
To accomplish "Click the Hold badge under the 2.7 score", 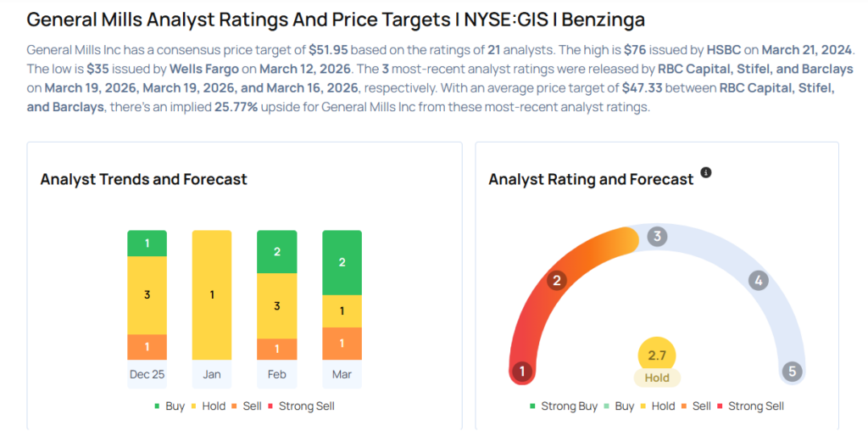I will click(x=657, y=378).
